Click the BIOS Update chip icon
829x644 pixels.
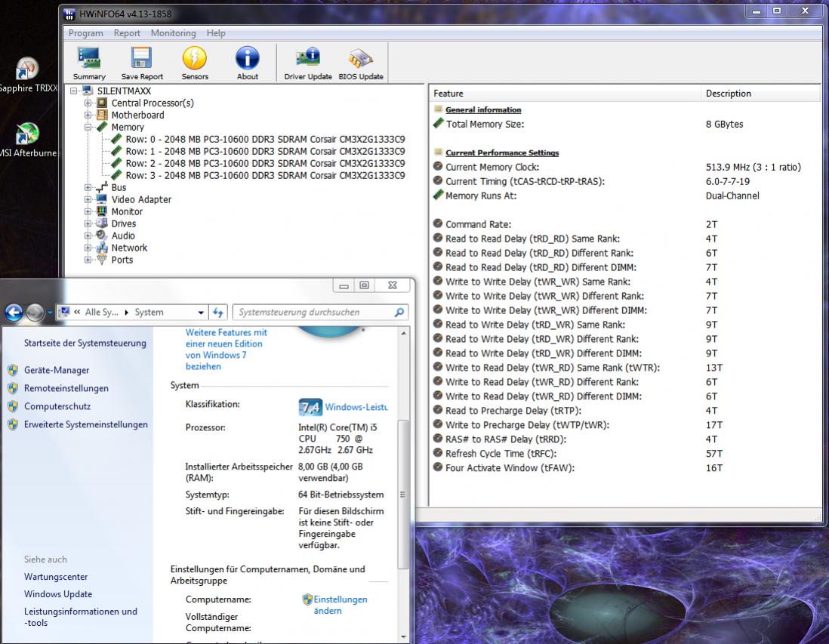(361, 63)
